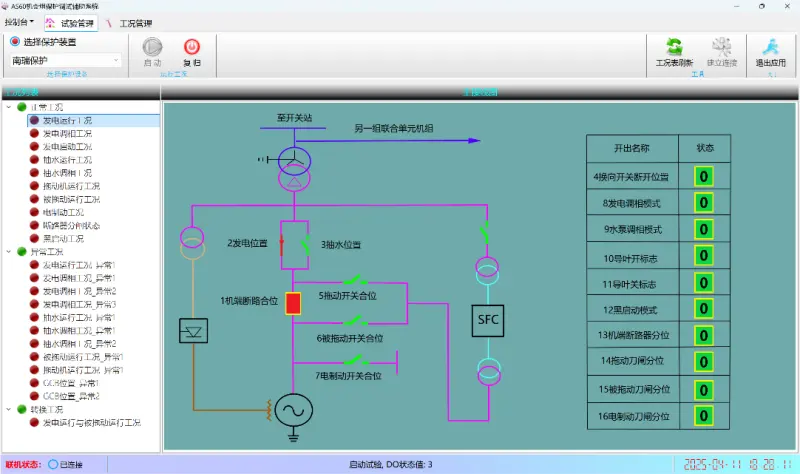Screen dimensions: 800x474
Task: Select the 选择保护装置 radio button
Action: pyautogui.click(x=15, y=41)
